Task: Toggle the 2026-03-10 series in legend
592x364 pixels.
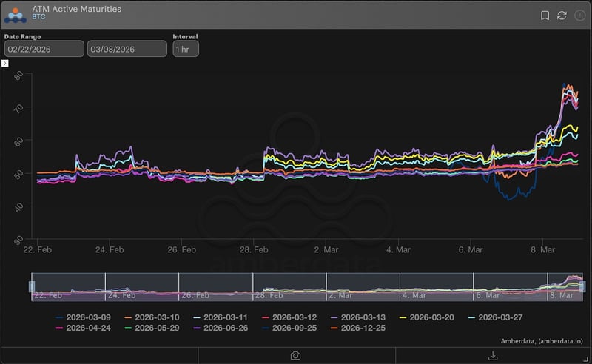Action: [x=152, y=317]
